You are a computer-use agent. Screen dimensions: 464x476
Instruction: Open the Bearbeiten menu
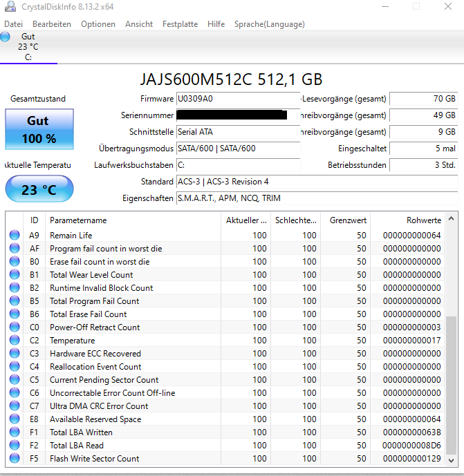(52, 24)
